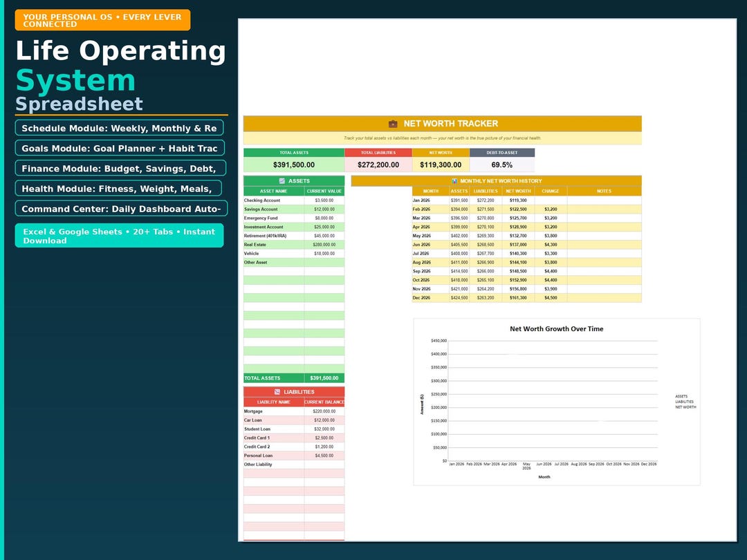Click the Debt-to-Asset value 69.5%
The image size is (747, 560).
(x=501, y=165)
